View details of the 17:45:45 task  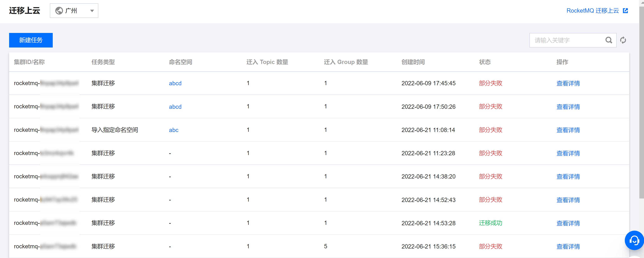point(568,83)
